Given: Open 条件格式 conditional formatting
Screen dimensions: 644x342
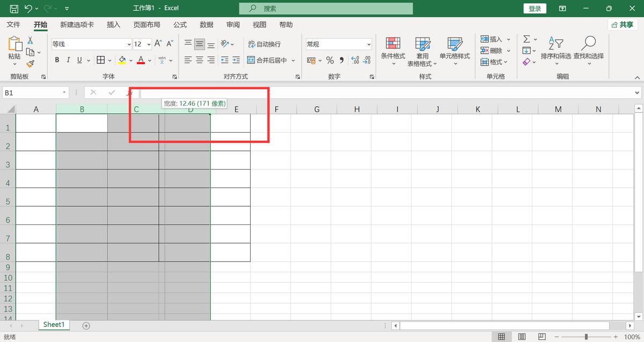Looking at the screenshot, I should coord(393,49).
